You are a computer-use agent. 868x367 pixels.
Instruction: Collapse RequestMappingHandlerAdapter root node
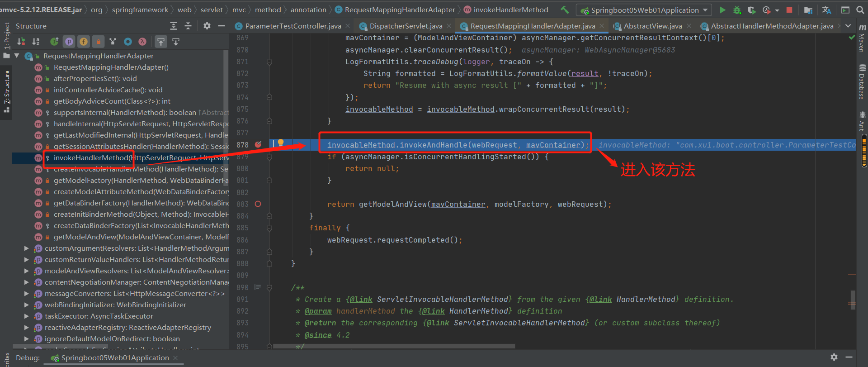(x=17, y=56)
